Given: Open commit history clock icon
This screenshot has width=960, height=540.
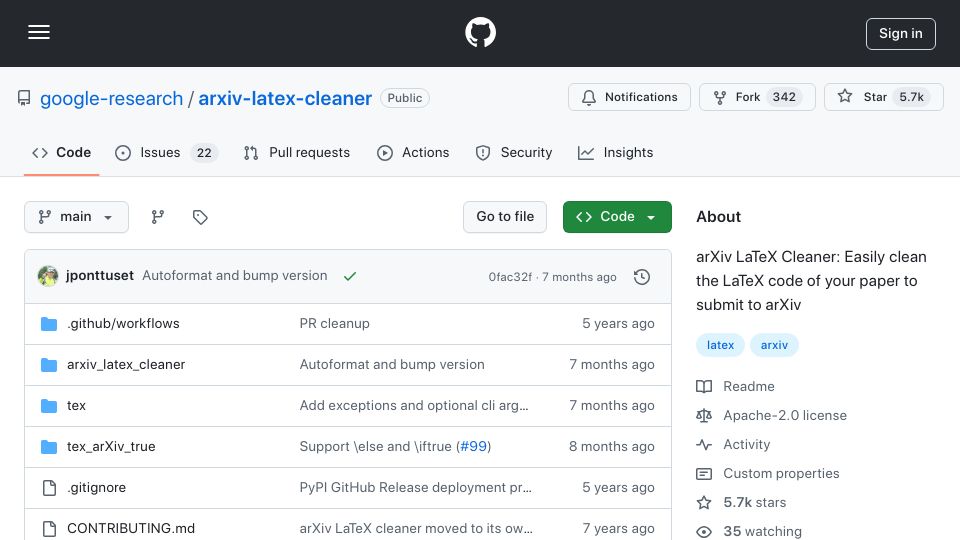Looking at the screenshot, I should [642, 277].
